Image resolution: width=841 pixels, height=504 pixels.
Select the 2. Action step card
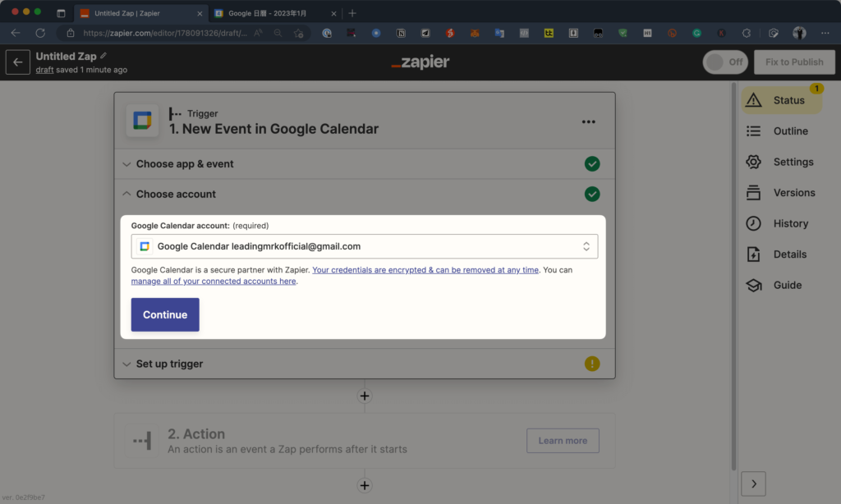[x=365, y=441]
